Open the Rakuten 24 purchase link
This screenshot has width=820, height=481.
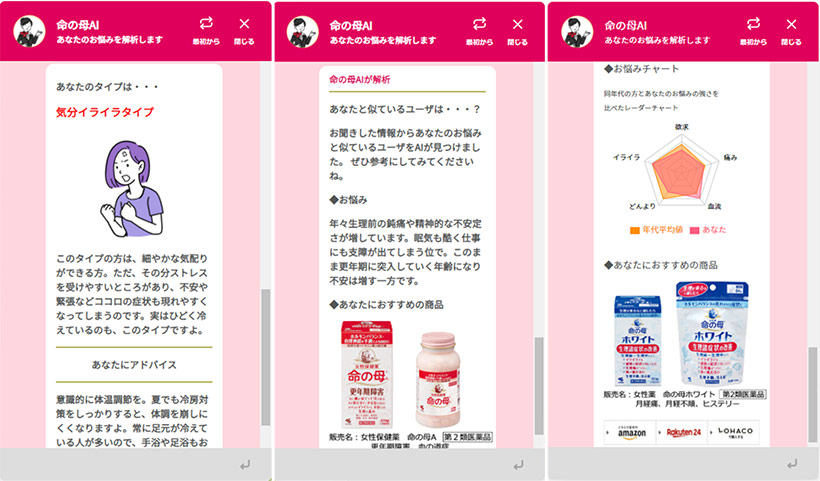(x=681, y=432)
